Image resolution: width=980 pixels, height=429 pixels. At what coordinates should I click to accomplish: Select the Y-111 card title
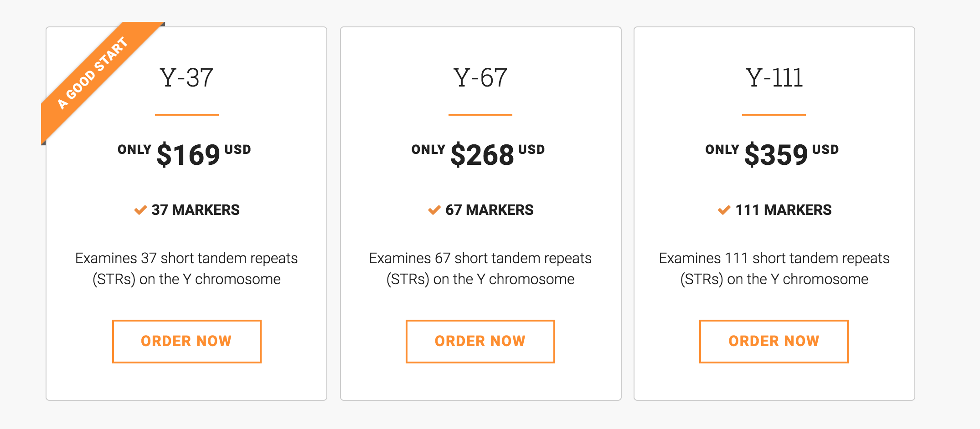click(x=774, y=77)
